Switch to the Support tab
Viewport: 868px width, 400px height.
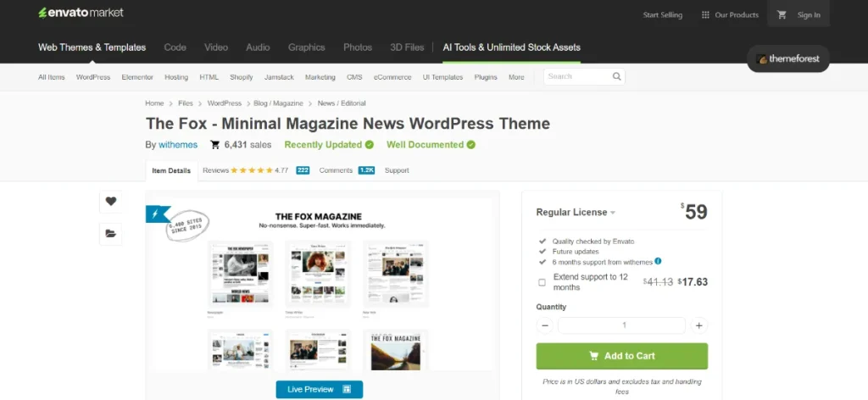coord(397,170)
